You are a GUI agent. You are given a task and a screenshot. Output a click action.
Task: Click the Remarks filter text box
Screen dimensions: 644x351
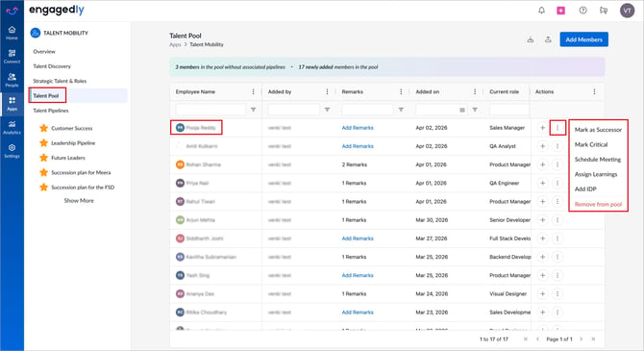click(x=367, y=110)
